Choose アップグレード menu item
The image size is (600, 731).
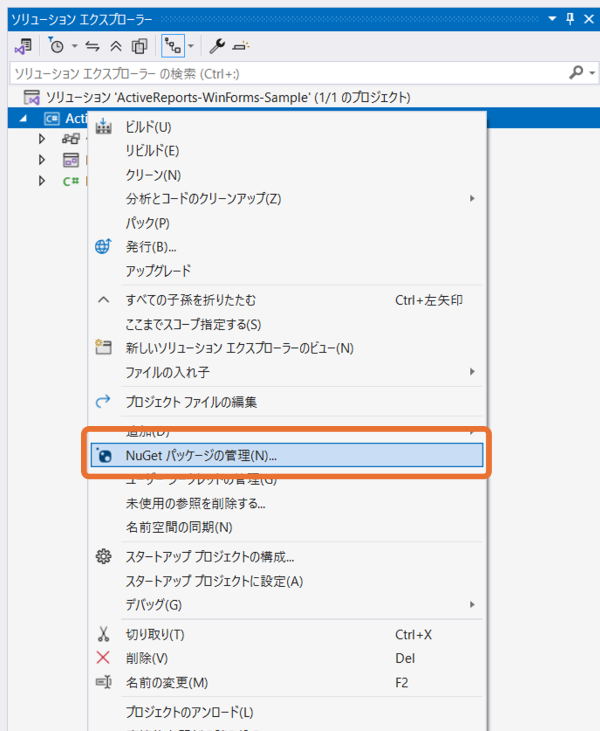pos(287,271)
